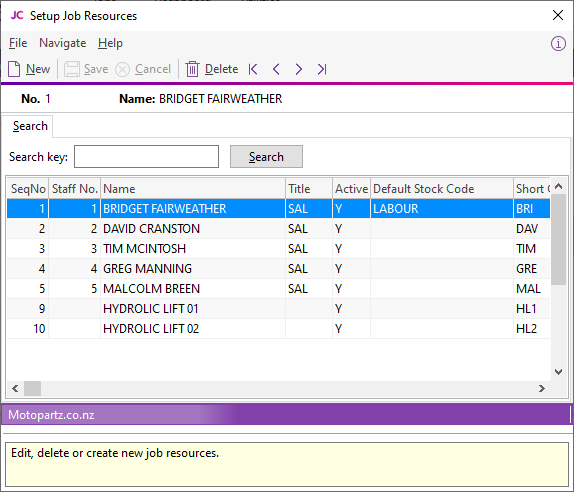
Task: Click the Short column header
Action: [x=532, y=189]
